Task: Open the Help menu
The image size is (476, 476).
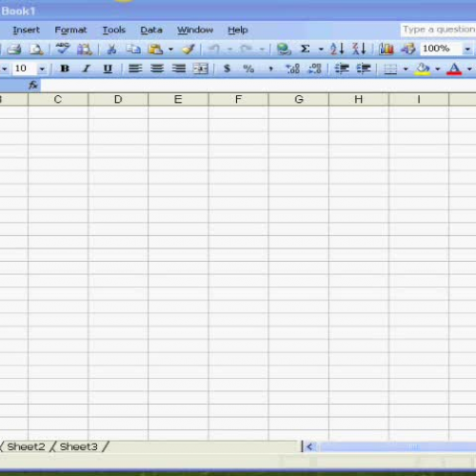Action: click(238, 30)
